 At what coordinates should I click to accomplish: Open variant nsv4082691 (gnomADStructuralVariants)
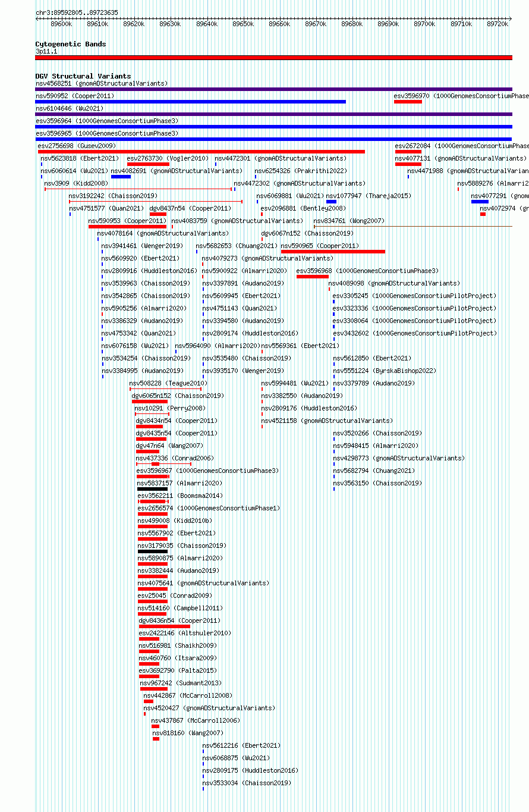pyautogui.click(x=177, y=171)
